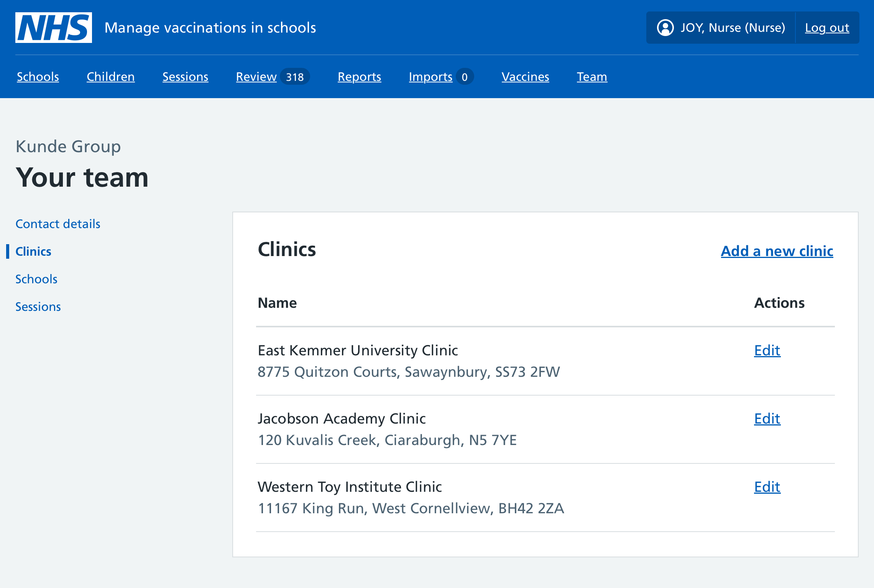Go to Children in the navigation bar
874x588 pixels.
[111, 77]
